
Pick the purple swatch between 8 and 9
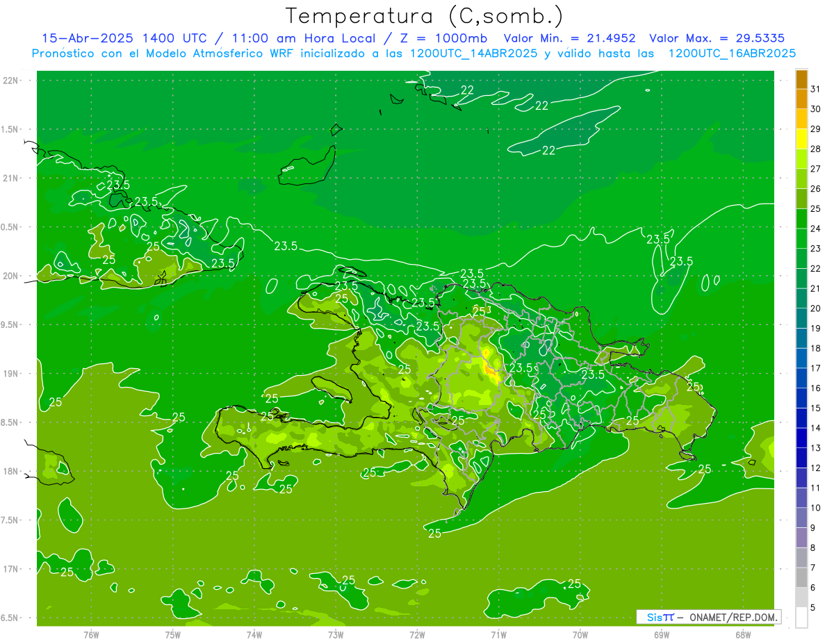801,538
